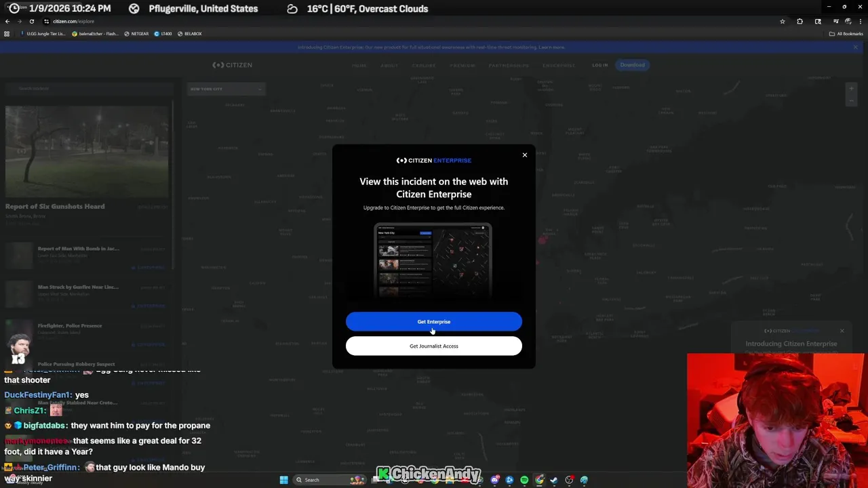Click the Get Enterprise button
This screenshot has width=868, height=488.
434,321
